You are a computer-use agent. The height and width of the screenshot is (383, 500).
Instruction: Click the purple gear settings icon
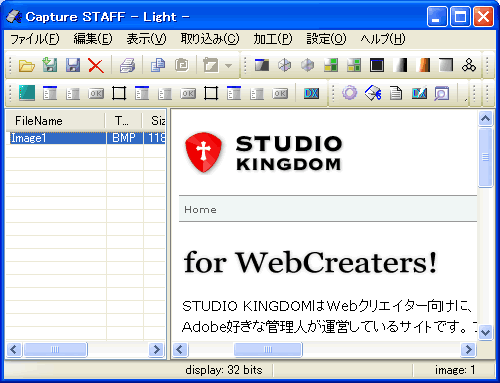click(x=349, y=93)
